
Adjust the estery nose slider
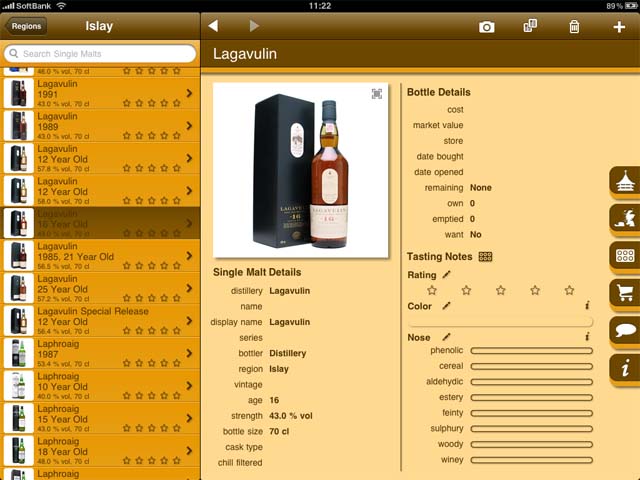531,398
